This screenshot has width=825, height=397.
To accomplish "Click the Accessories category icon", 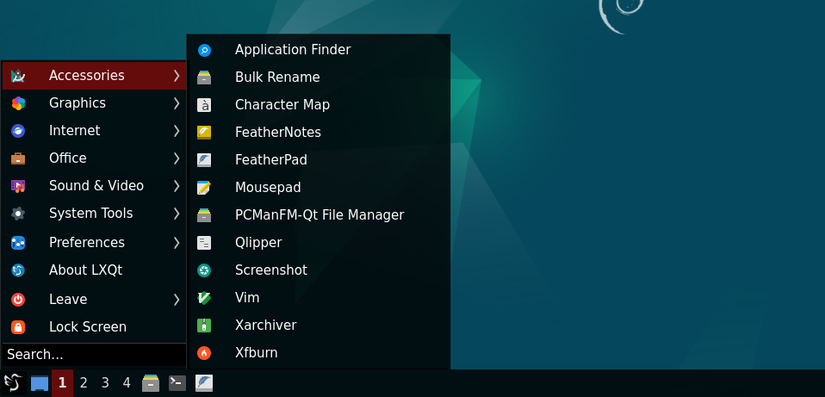I will (x=18, y=76).
